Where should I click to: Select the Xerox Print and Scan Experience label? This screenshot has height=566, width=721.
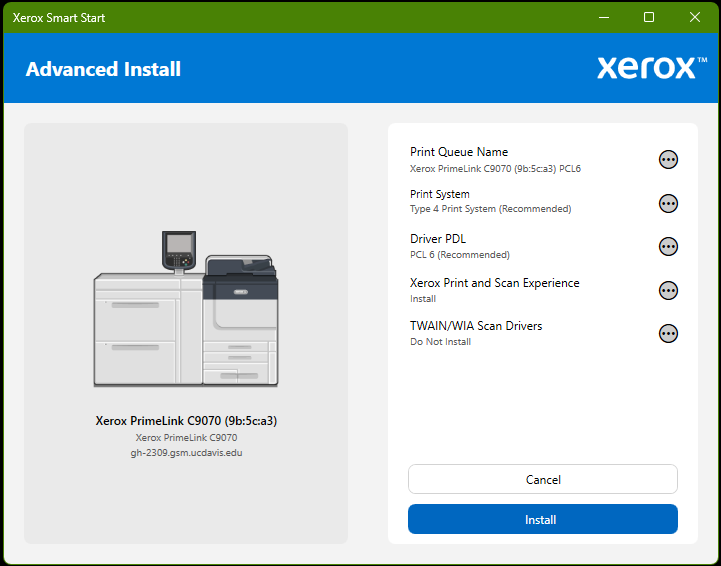click(494, 283)
